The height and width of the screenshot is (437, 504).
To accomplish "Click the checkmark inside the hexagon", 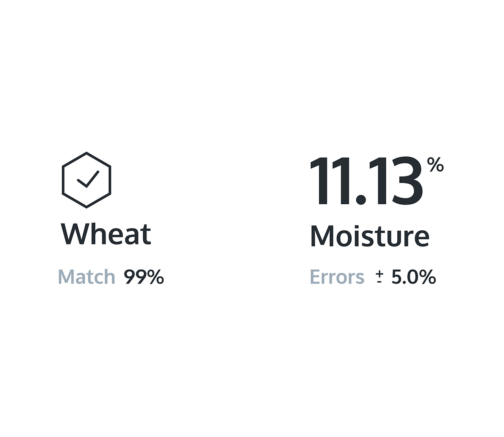I will coord(88,180).
